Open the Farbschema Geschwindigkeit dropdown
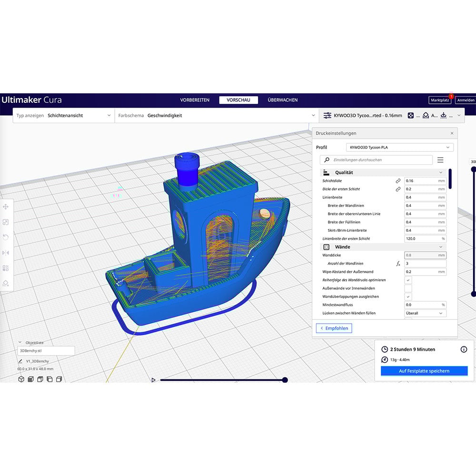 [217, 115]
